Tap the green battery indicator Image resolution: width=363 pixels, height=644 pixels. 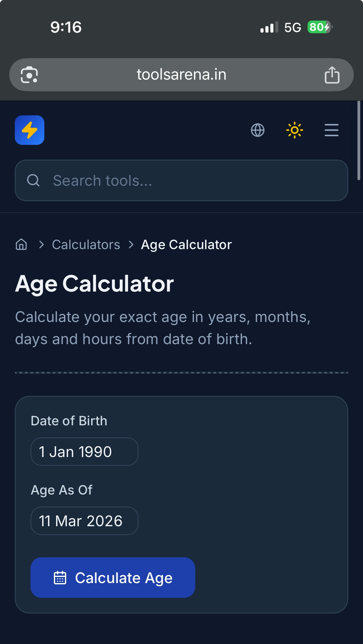(320, 27)
